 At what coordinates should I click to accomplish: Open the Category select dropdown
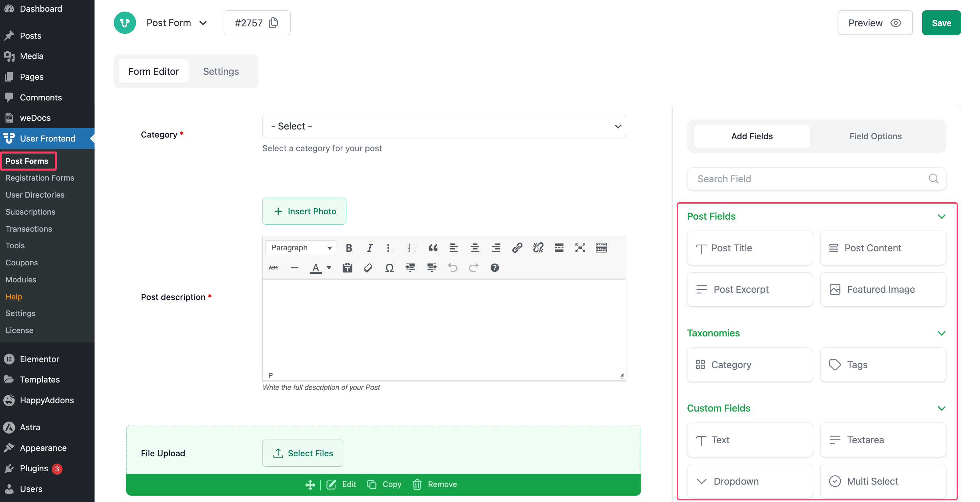pos(444,126)
